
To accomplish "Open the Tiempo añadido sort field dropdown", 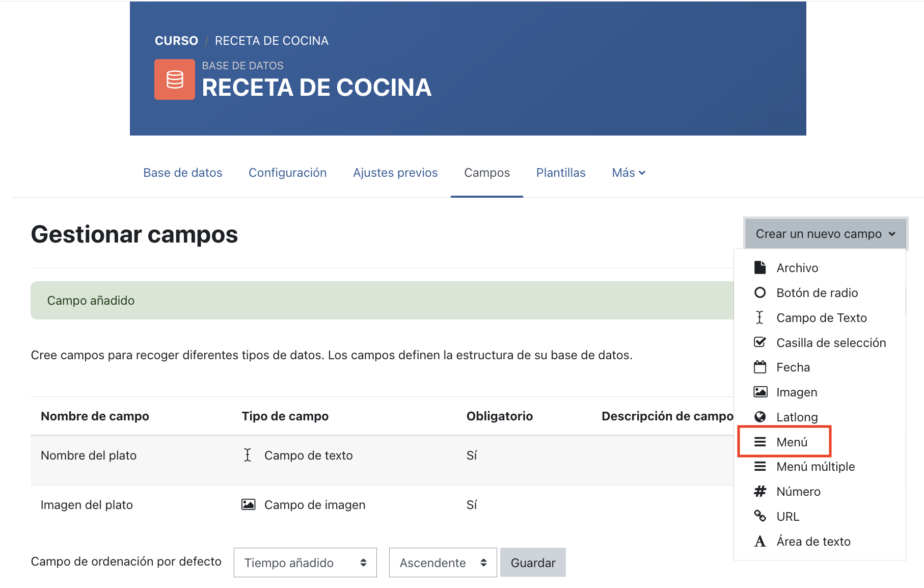I will click(305, 563).
